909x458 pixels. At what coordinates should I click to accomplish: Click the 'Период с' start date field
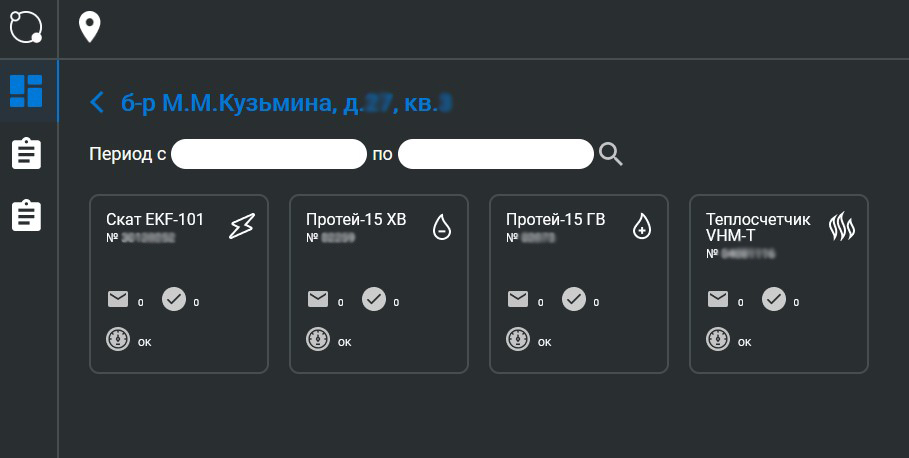pyautogui.click(x=269, y=154)
